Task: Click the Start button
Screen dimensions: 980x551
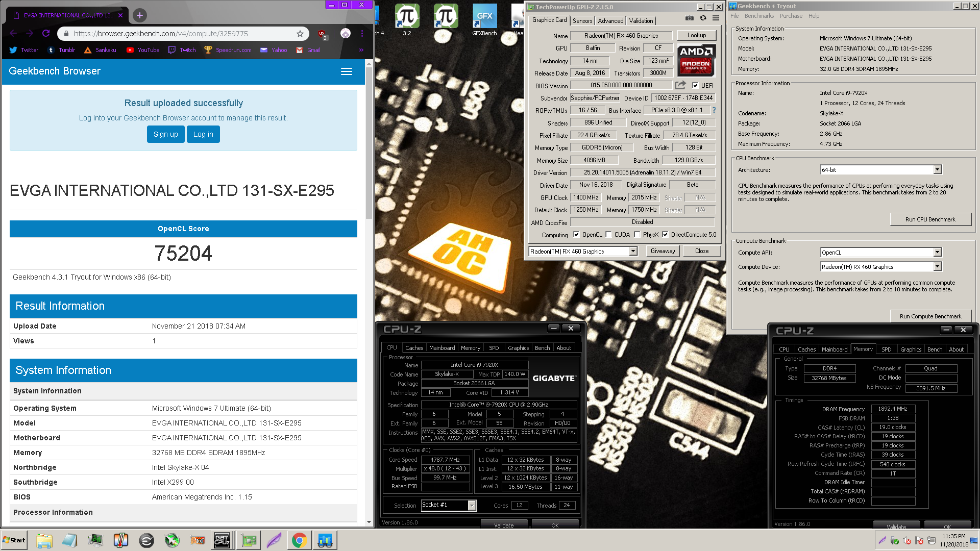Action: point(14,540)
